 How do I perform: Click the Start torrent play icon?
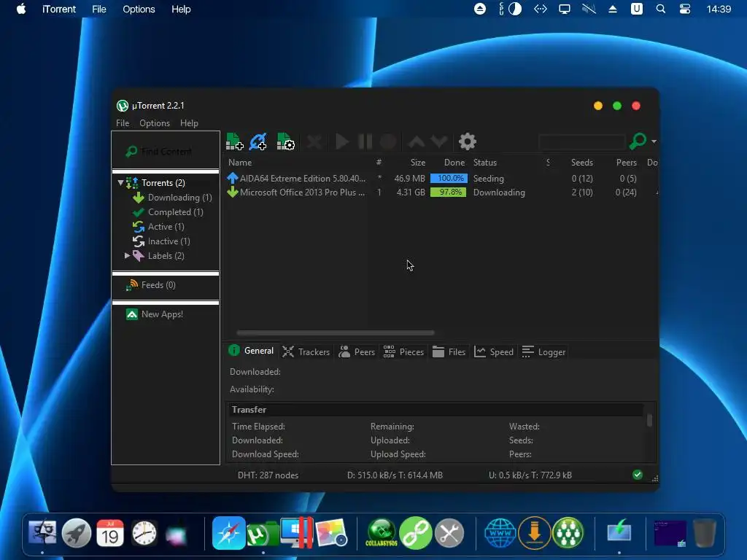341,141
